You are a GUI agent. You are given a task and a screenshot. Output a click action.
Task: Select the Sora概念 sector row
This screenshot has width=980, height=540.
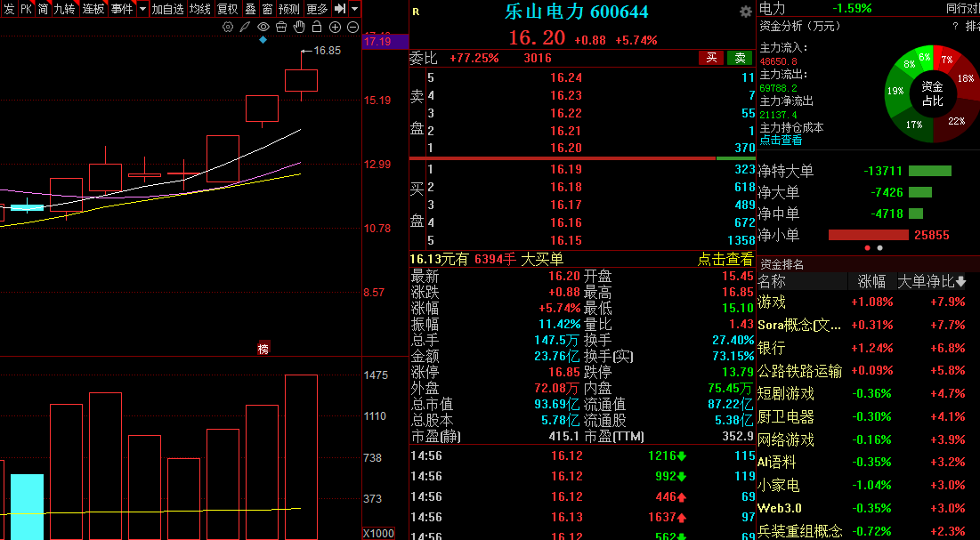869,325
